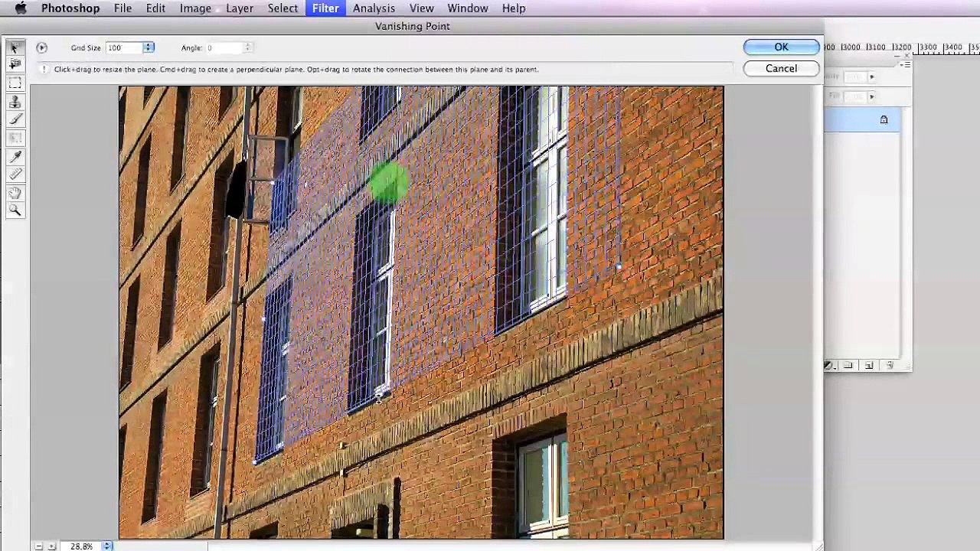Select the Hand tool
The image size is (980, 551).
(x=15, y=193)
